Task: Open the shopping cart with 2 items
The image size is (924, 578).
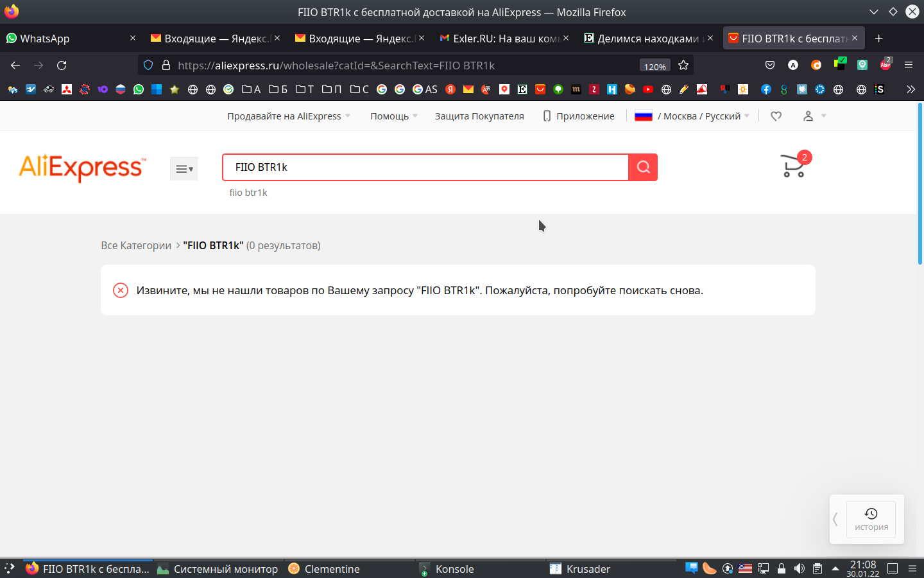Action: click(793, 166)
